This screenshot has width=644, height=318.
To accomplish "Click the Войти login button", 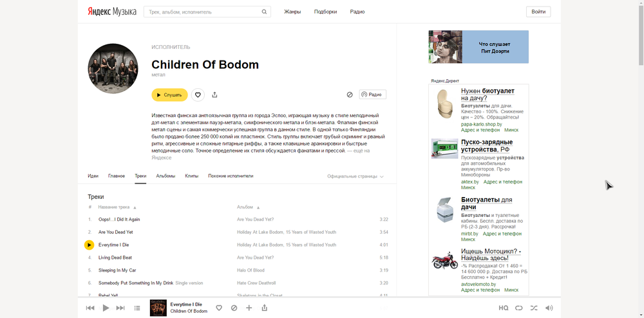I will 538,12.
